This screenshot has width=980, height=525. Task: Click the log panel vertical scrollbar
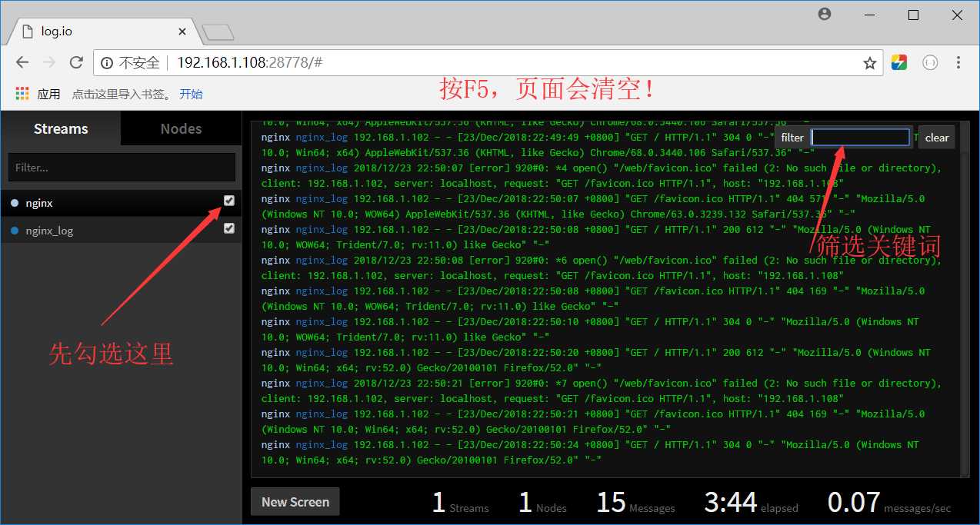pos(965,298)
